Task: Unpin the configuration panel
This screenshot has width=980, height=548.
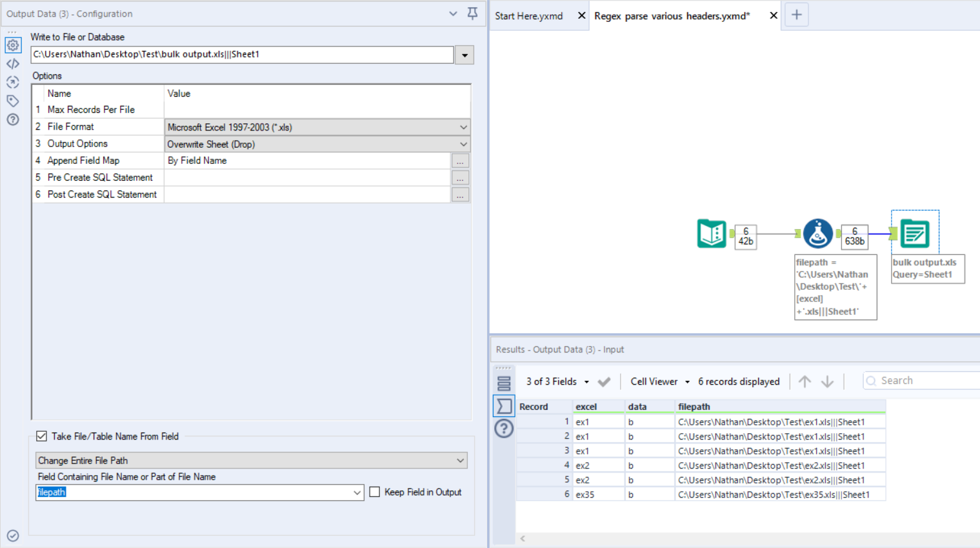Action: tap(472, 14)
